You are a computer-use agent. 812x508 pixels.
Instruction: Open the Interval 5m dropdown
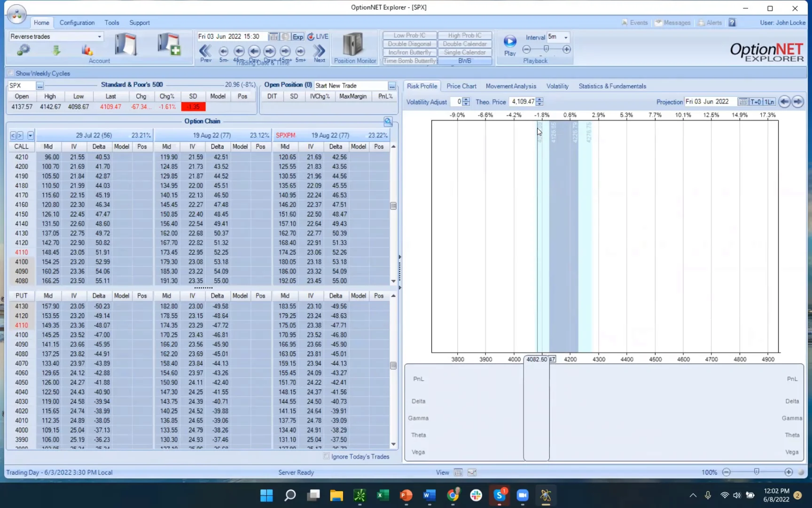[x=566, y=37]
